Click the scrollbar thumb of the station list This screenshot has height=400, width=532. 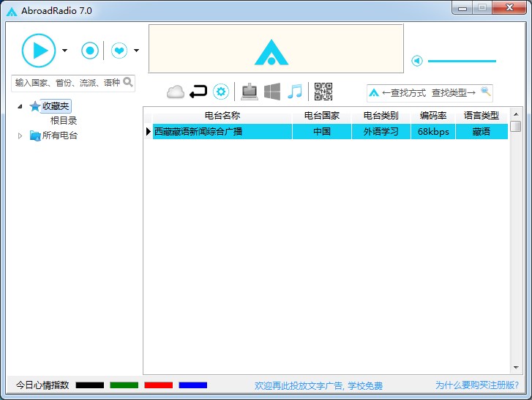tap(516, 126)
